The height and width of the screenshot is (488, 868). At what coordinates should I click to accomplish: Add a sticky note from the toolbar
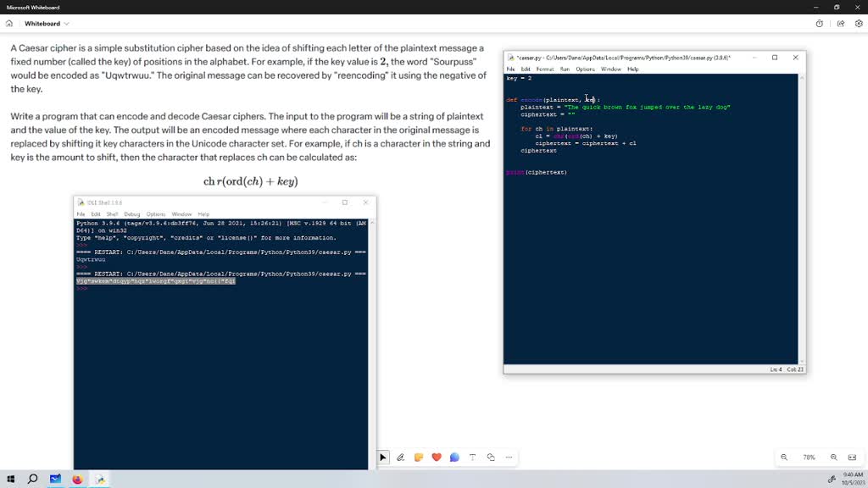419,457
